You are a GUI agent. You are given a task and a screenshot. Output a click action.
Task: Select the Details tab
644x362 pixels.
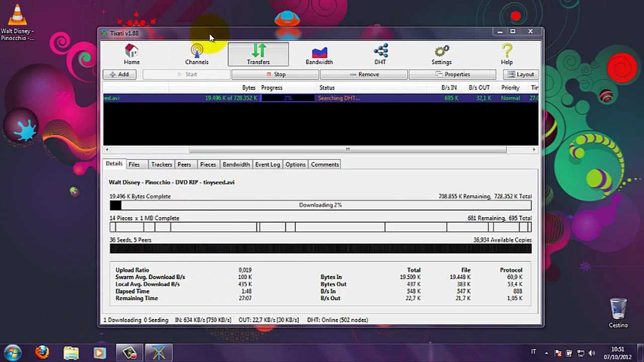pos(114,164)
